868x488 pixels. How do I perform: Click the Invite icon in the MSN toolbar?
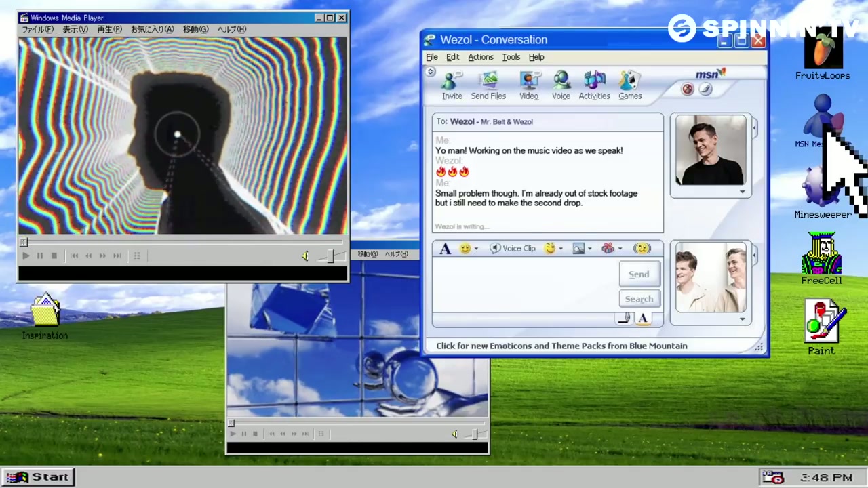coord(452,85)
